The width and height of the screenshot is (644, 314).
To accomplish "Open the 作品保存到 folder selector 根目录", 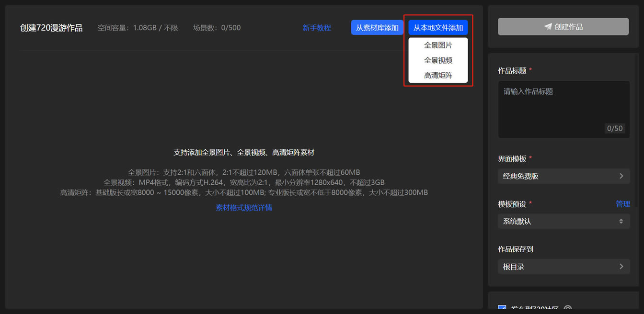I will (x=563, y=267).
